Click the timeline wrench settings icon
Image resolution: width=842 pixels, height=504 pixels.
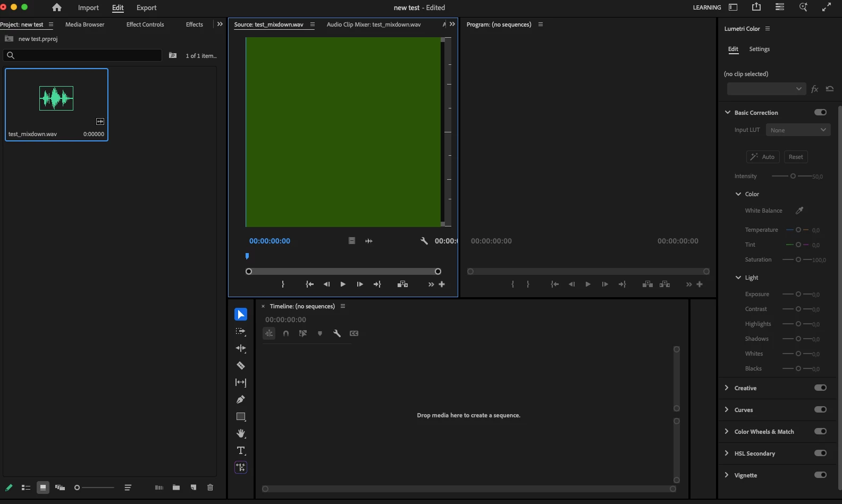click(337, 333)
